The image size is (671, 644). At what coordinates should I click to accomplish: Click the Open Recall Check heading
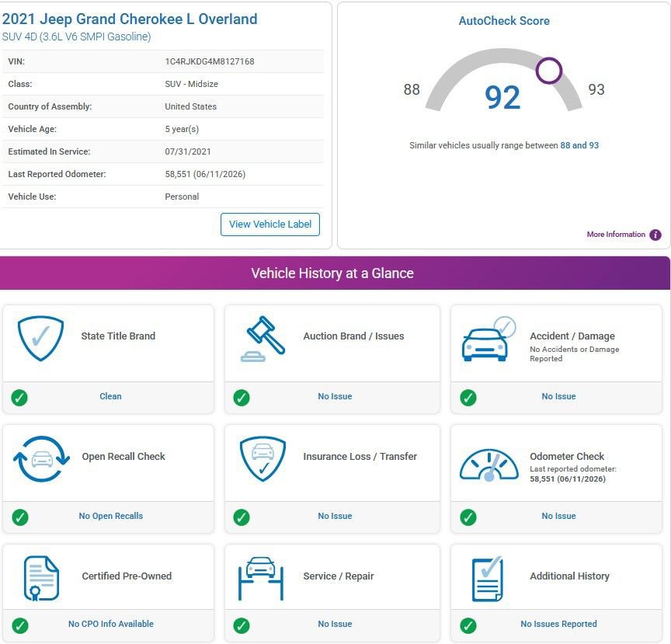click(123, 457)
